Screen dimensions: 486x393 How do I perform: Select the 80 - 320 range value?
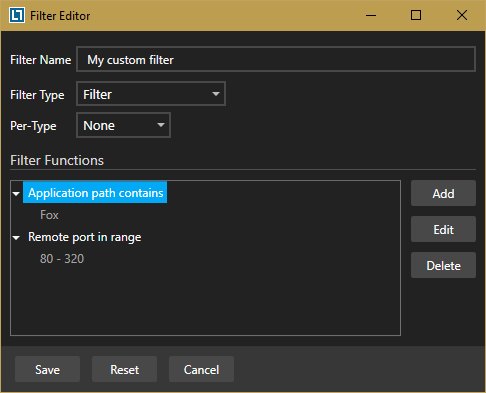[62, 259]
